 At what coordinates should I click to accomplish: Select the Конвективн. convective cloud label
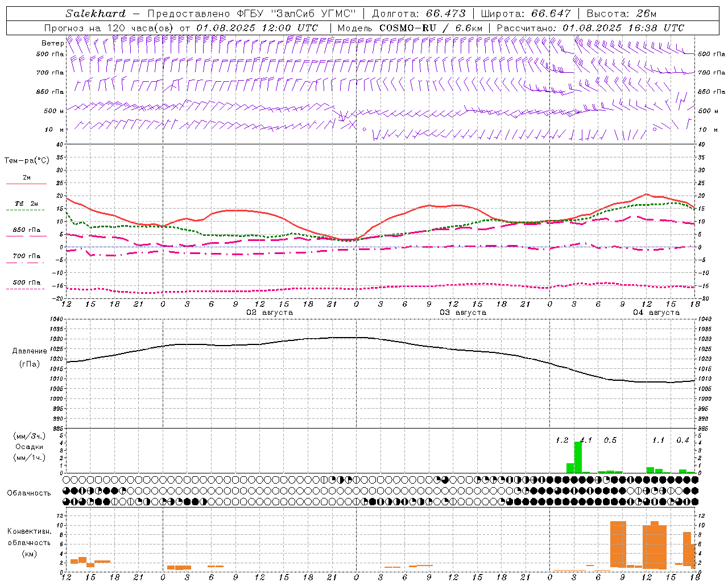30,531
